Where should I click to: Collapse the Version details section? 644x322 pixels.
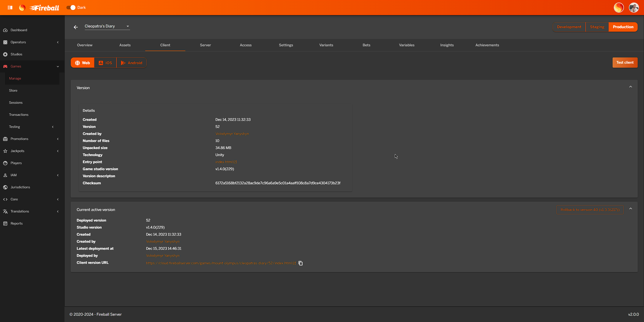click(631, 86)
